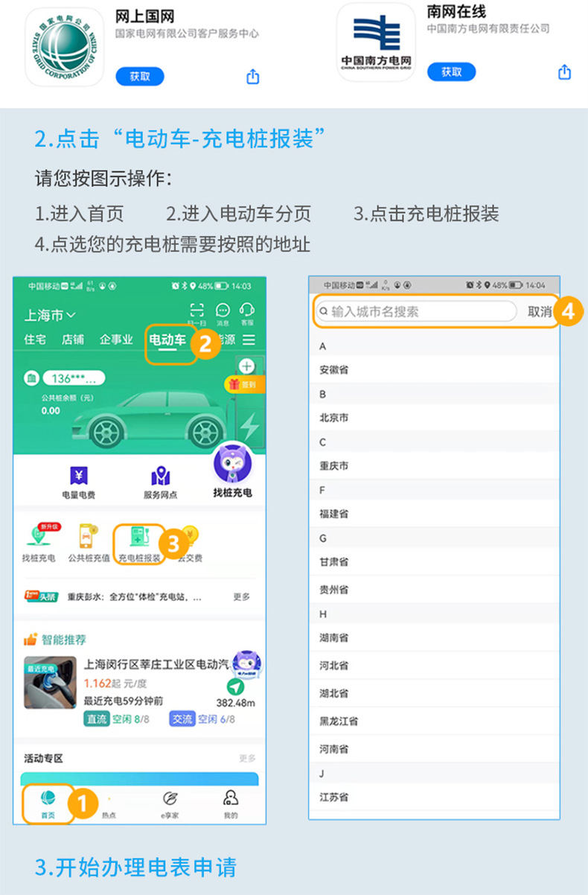Select the 交流 空闲 6/8 tag
588x895 pixels.
tap(202, 719)
